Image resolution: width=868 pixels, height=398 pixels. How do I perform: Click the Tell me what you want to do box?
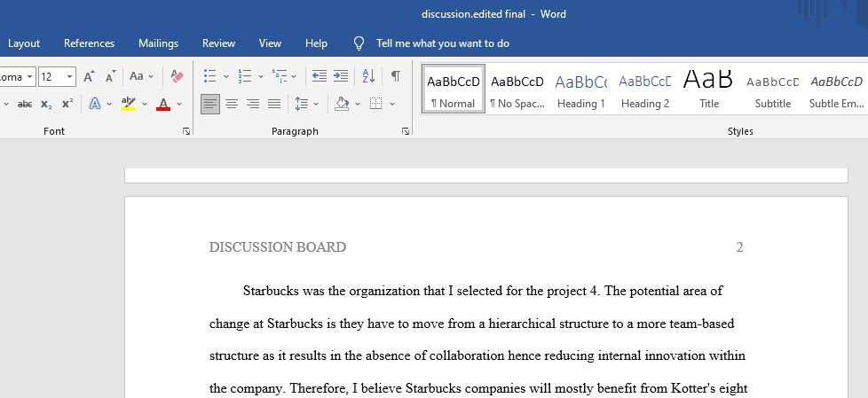pyautogui.click(x=442, y=43)
